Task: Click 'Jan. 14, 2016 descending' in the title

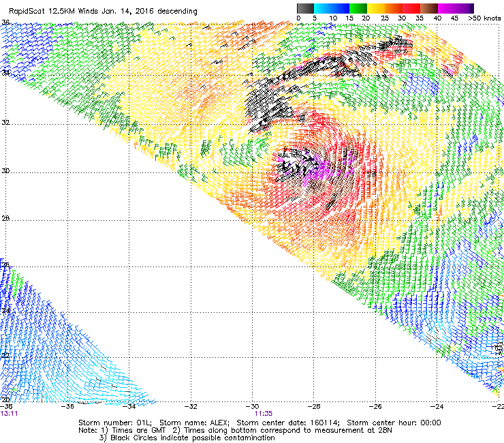Action: tap(149, 12)
